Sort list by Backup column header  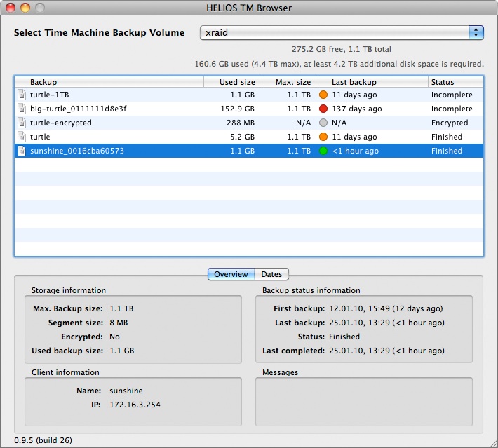[x=105, y=82]
